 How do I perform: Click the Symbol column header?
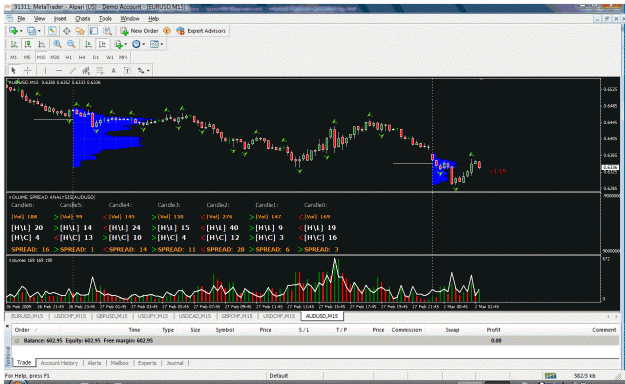(x=225, y=330)
